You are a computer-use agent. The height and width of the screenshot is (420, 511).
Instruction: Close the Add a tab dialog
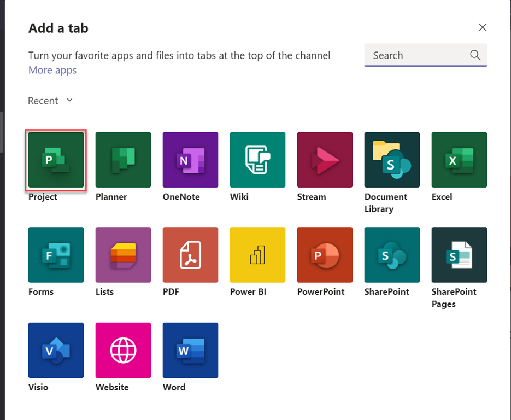482,27
